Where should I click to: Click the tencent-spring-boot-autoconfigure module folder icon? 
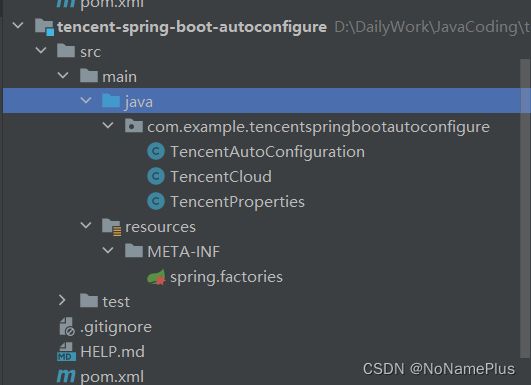44,27
